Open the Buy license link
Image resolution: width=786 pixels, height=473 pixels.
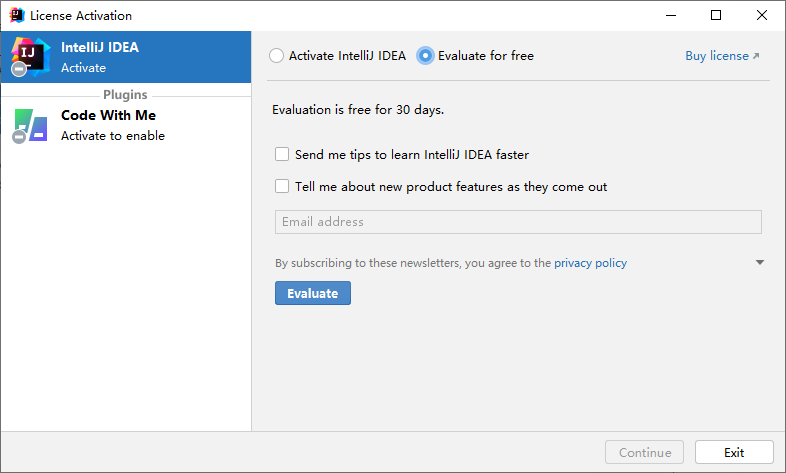(x=722, y=56)
